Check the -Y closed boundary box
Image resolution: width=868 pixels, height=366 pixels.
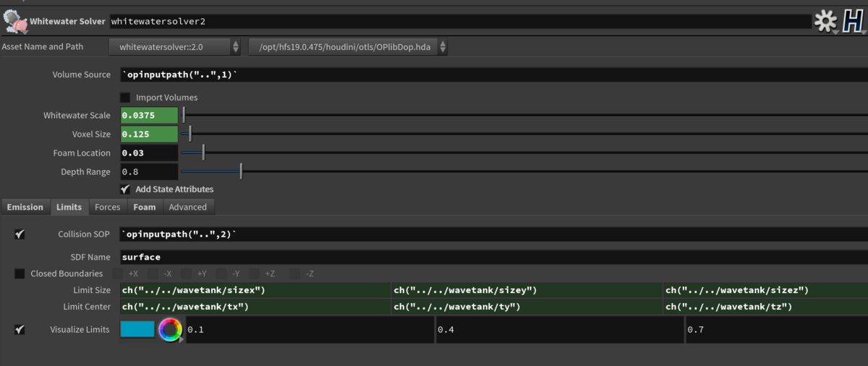pos(221,273)
